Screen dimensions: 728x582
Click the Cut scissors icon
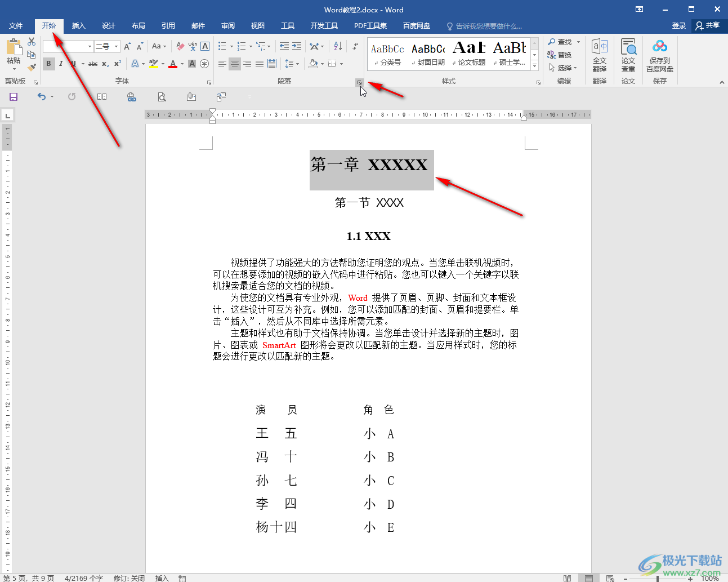pos(32,42)
